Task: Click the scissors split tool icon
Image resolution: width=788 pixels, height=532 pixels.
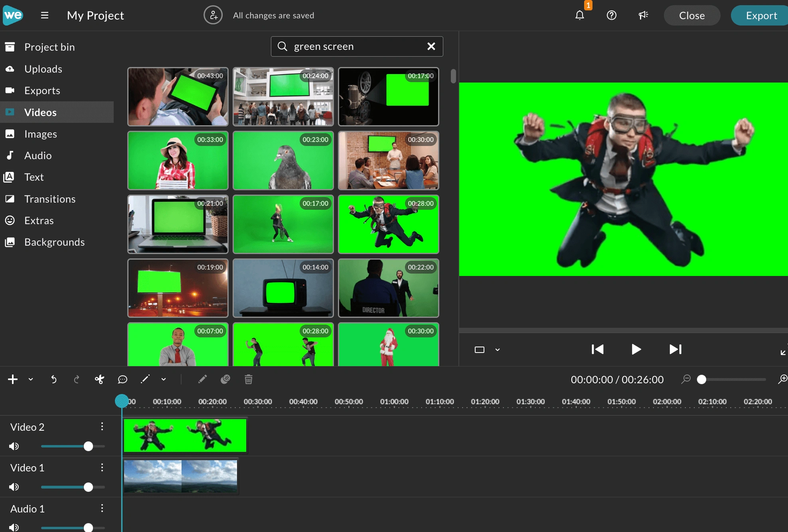Action: [x=99, y=379]
